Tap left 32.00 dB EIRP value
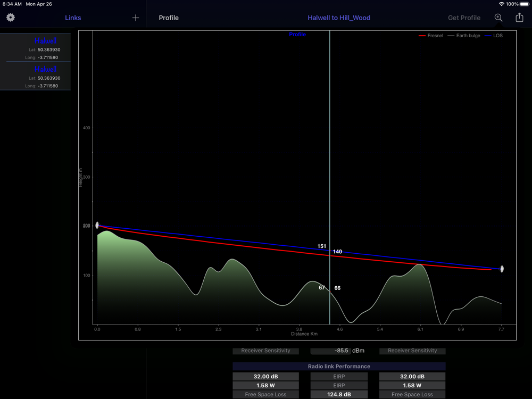532x399 pixels. coord(265,376)
